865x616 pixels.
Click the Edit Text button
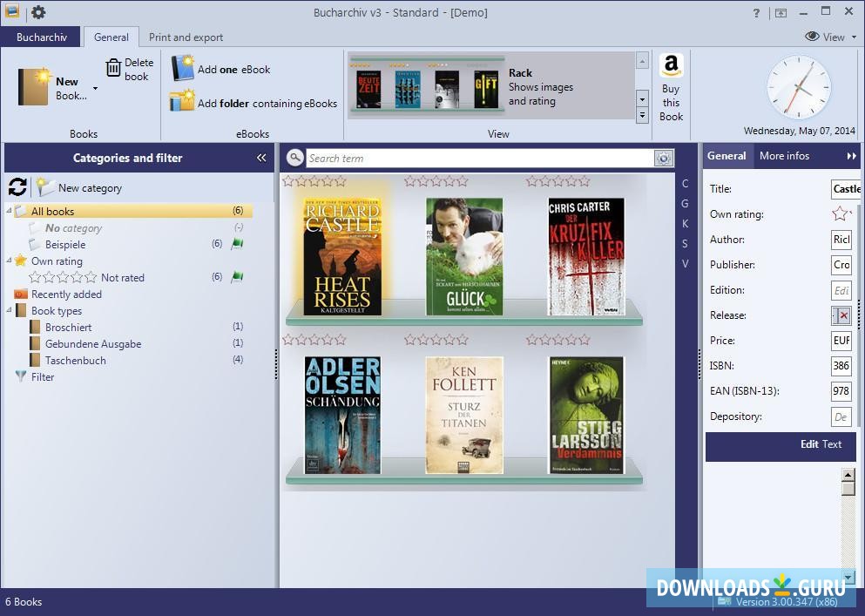tap(781, 444)
